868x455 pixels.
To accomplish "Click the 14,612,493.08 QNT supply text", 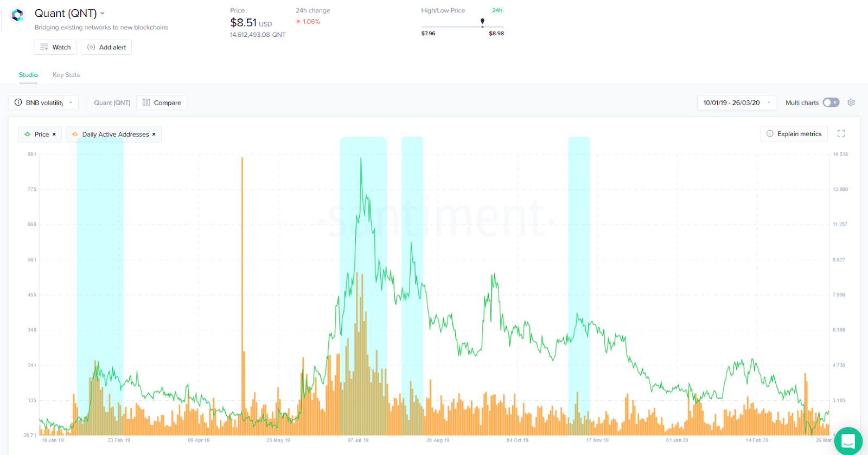I will (x=258, y=35).
